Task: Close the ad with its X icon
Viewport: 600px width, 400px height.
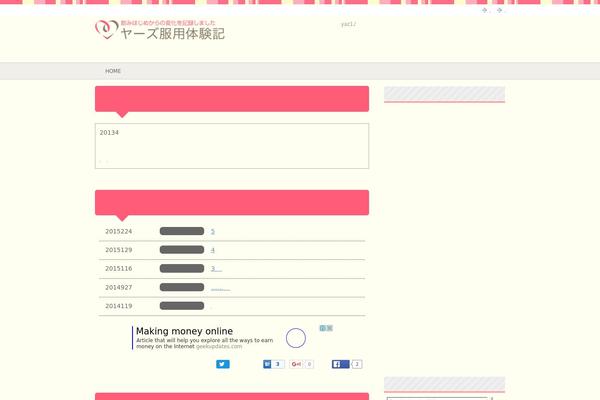Action: (x=330, y=328)
